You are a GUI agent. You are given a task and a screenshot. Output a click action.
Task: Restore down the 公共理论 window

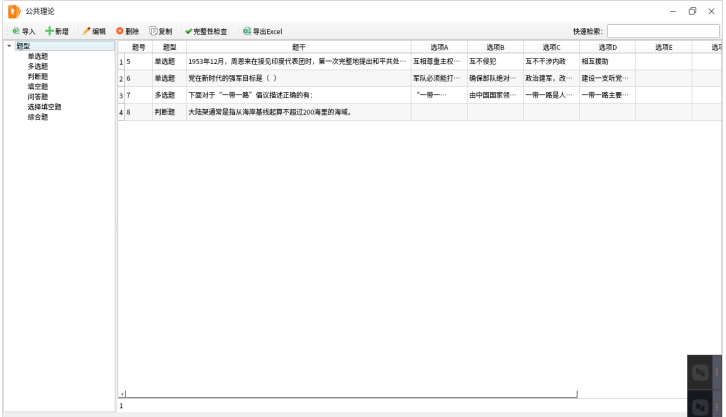click(692, 12)
